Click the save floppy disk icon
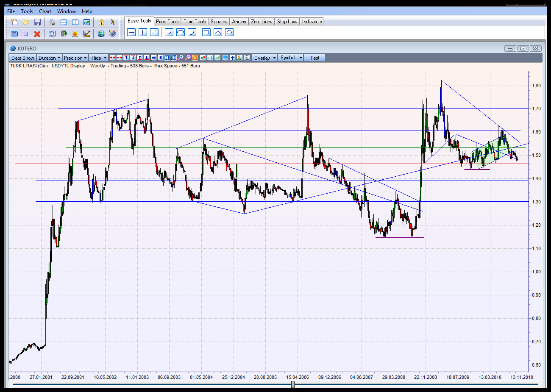 [37, 22]
